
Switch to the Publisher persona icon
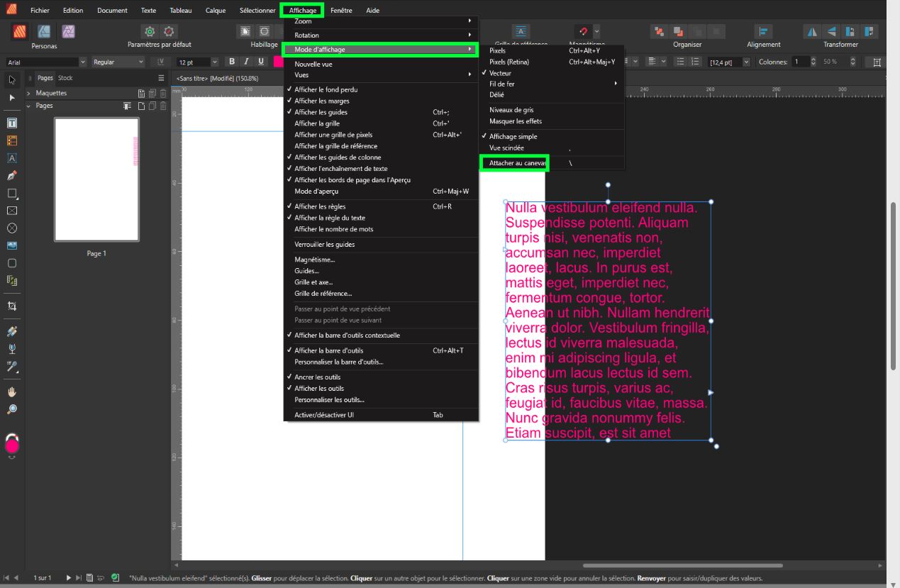21,31
